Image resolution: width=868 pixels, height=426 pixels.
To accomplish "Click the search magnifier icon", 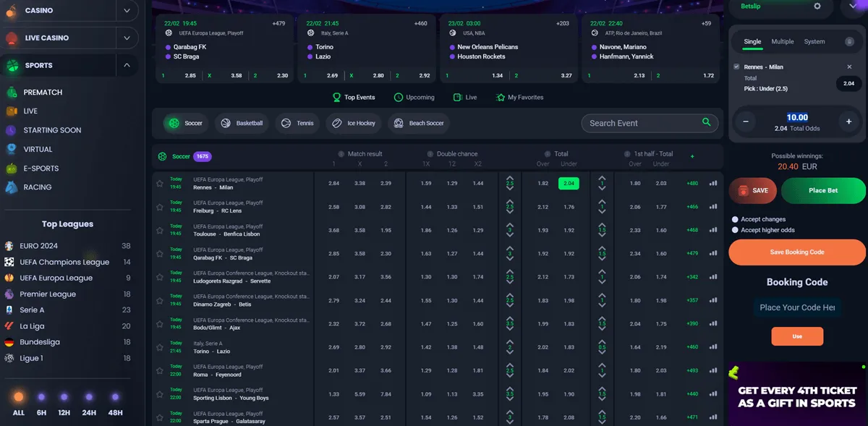I will [x=705, y=123].
